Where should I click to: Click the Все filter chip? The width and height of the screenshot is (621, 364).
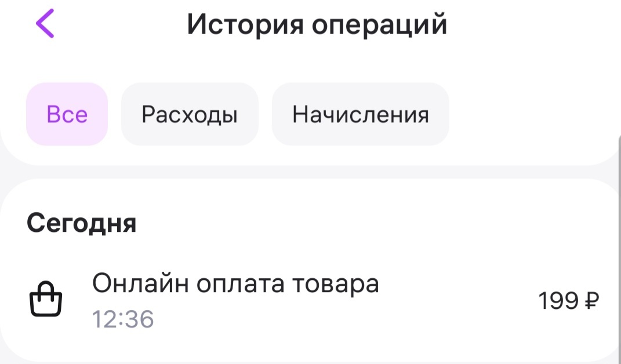pyautogui.click(x=66, y=114)
